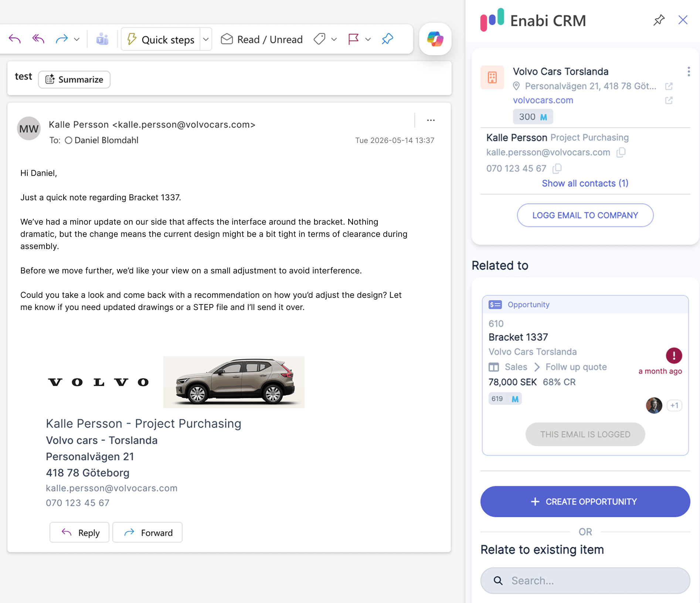The width and height of the screenshot is (700, 603).
Task: Click Search existing item field
Action: [585, 580]
